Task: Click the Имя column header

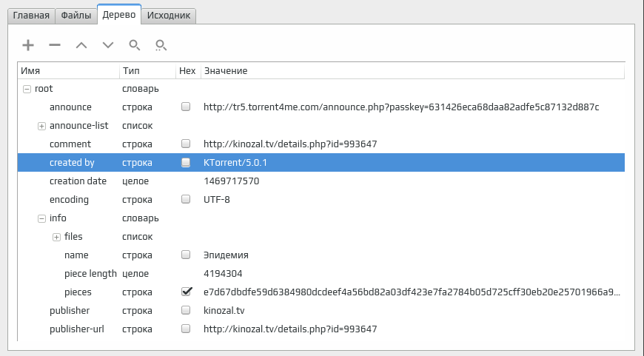Action: 69,70
